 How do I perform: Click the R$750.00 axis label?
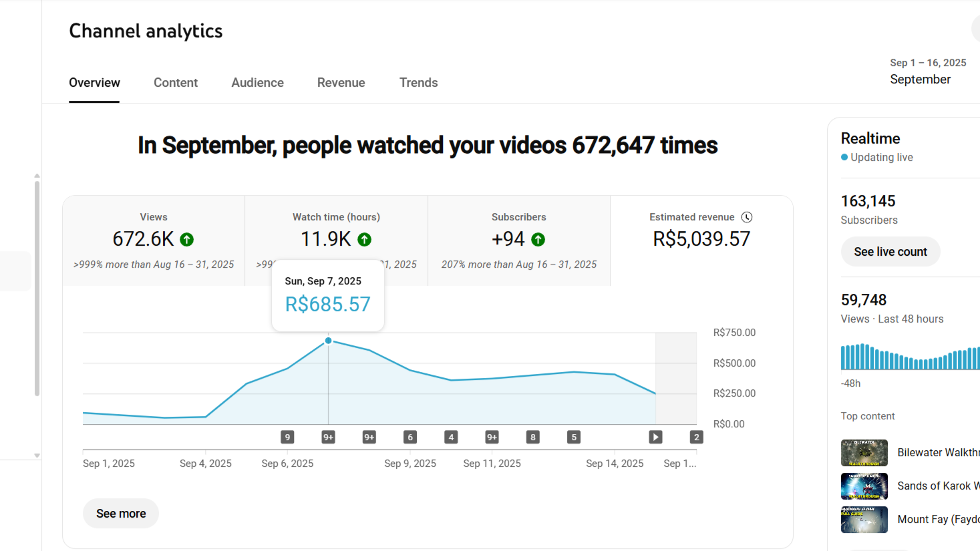[x=734, y=333]
